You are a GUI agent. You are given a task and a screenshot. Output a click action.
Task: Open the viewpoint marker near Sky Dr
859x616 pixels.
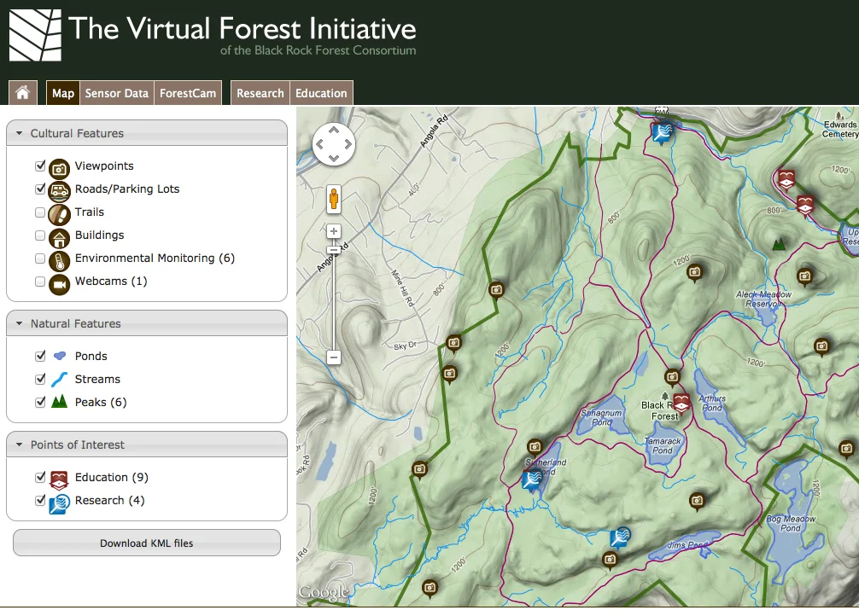click(x=453, y=344)
